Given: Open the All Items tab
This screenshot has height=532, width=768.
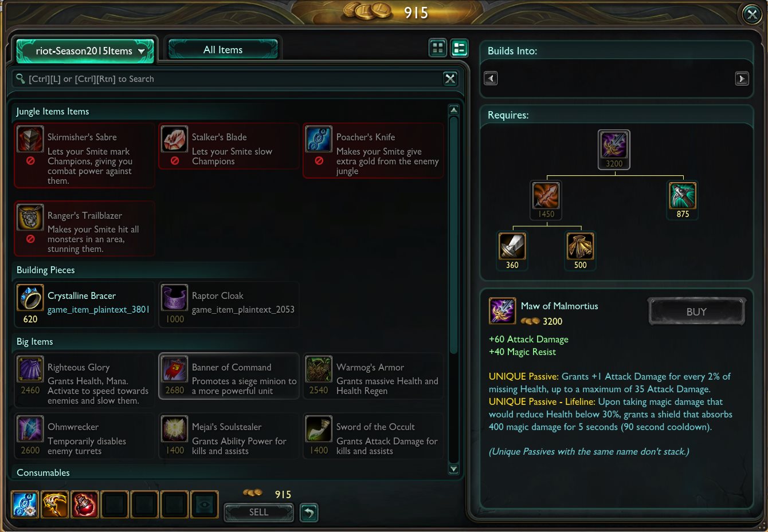Looking at the screenshot, I should coord(223,50).
